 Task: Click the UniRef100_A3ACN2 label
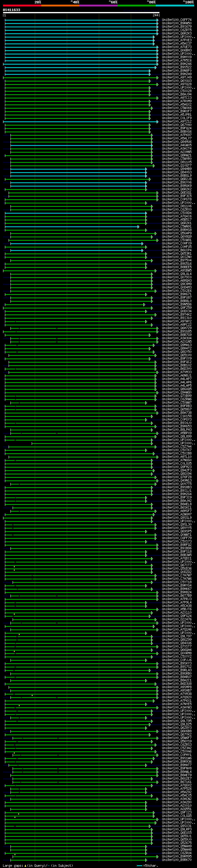(177, 799)
